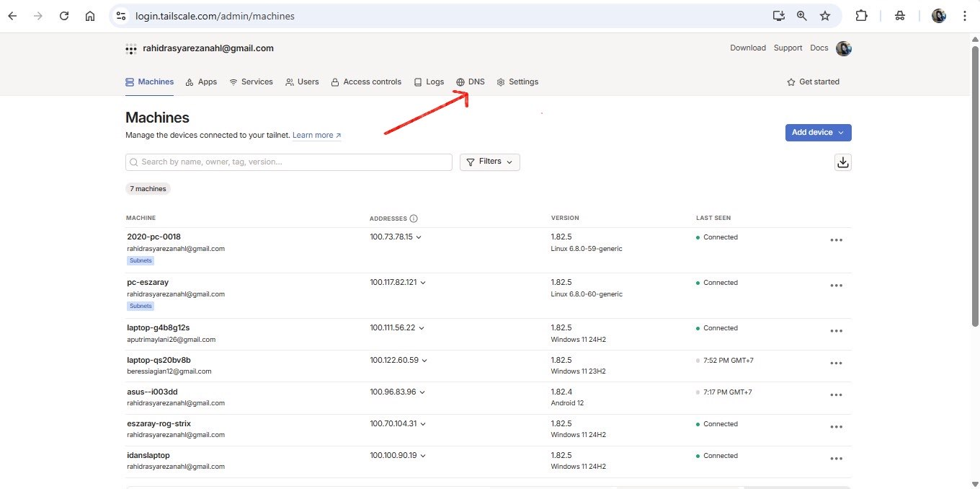Open the Logs tab
This screenshot has height=489, width=980.
pos(429,82)
